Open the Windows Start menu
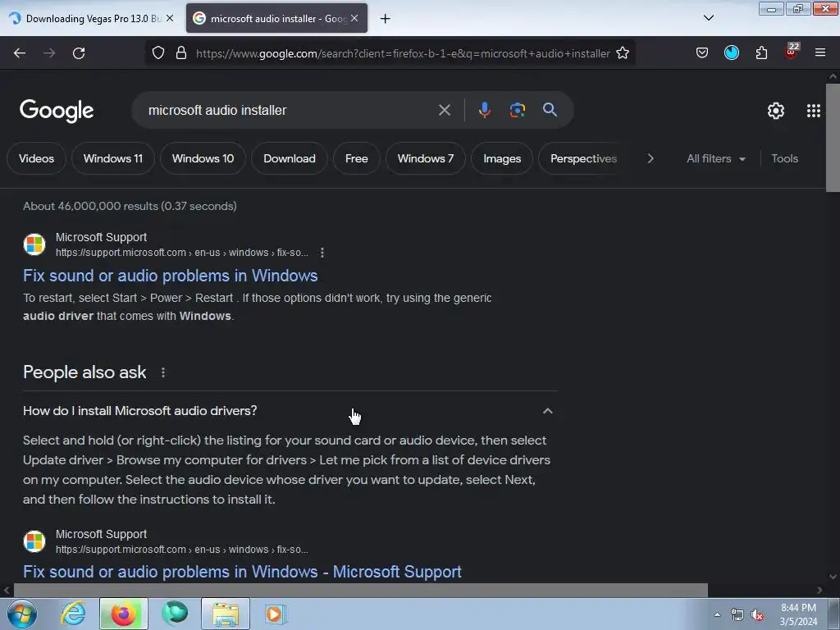This screenshot has width=840, height=630. (x=22, y=614)
